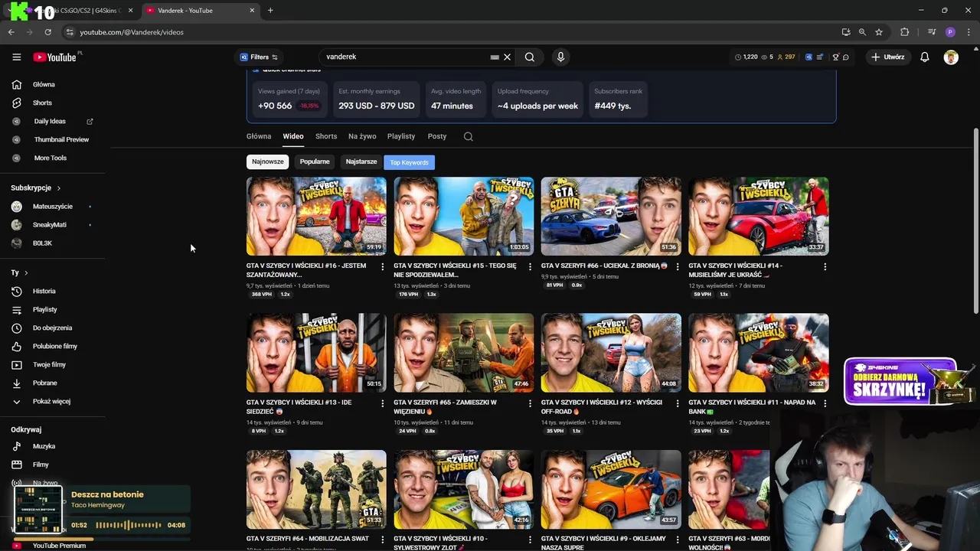Select the Popularne sort chip

click(x=315, y=161)
